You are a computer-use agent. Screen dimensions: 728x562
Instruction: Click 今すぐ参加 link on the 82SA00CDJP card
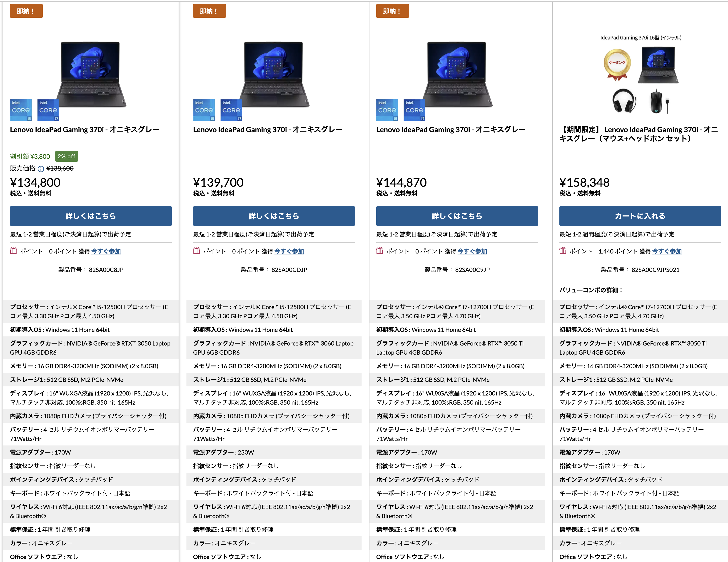click(x=289, y=251)
